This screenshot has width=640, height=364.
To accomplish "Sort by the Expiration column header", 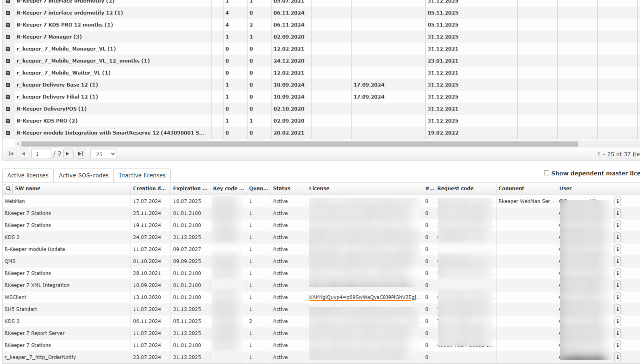I will [x=190, y=188].
